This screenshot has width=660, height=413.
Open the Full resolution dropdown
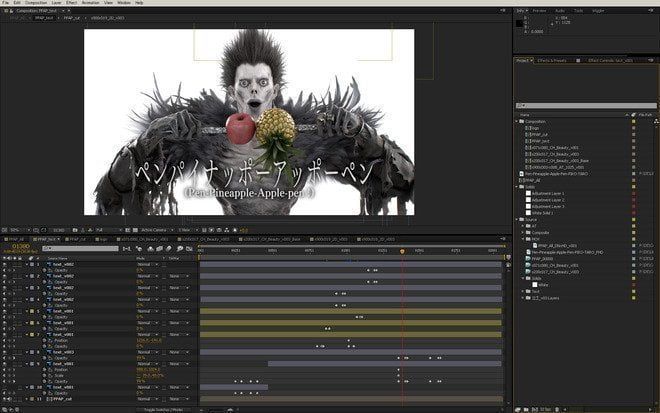(x=109, y=230)
